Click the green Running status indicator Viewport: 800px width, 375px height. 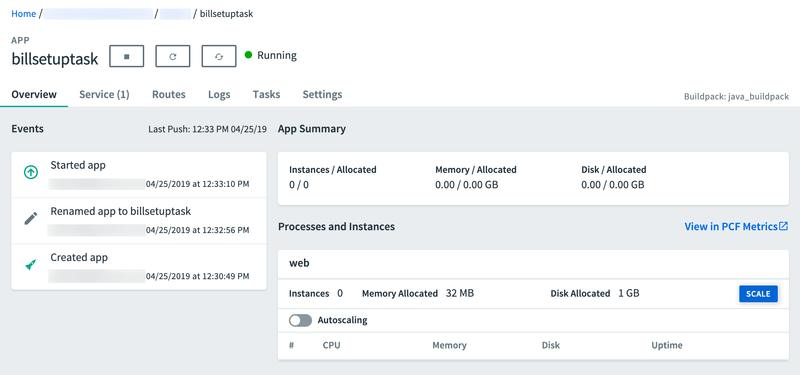tap(248, 55)
